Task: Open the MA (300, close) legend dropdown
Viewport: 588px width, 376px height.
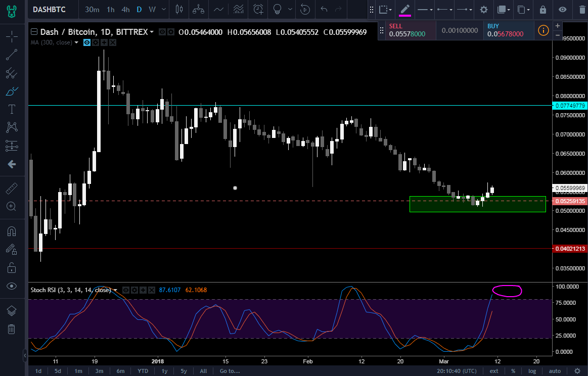Action: point(76,42)
